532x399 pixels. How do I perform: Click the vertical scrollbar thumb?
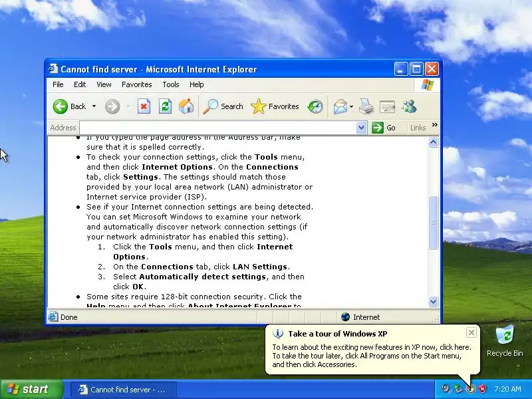[x=434, y=223]
